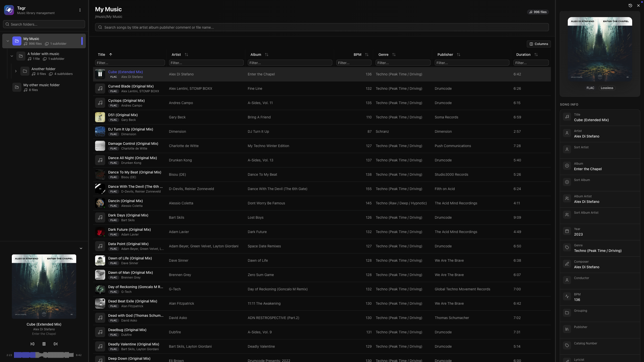The width and height of the screenshot is (644, 362).
Task: Pause playback in the bottom player
Action: (44, 344)
